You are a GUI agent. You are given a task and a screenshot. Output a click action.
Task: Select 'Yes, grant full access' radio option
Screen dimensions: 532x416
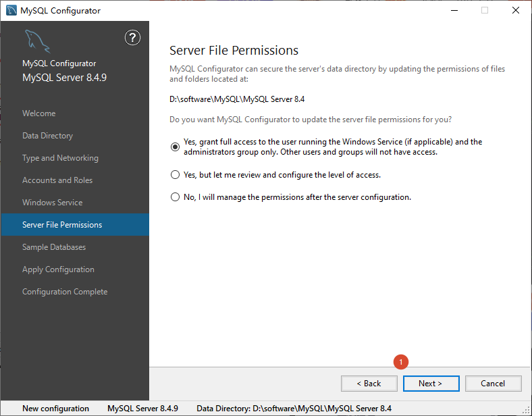(175, 147)
